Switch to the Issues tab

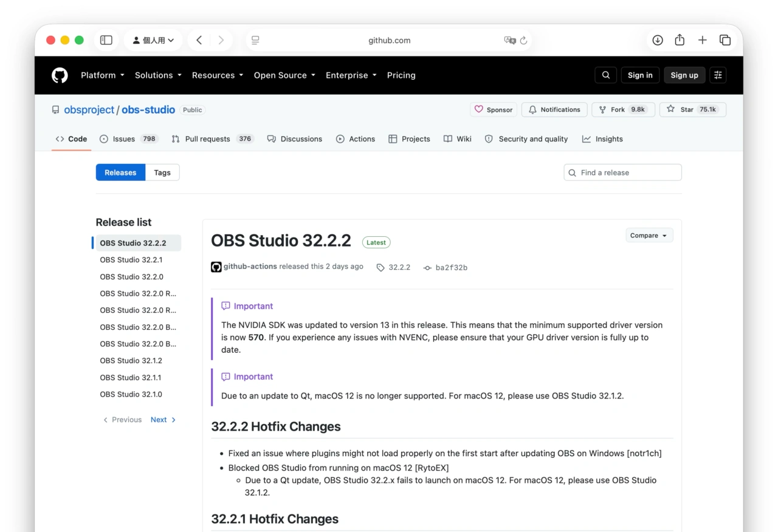129,139
